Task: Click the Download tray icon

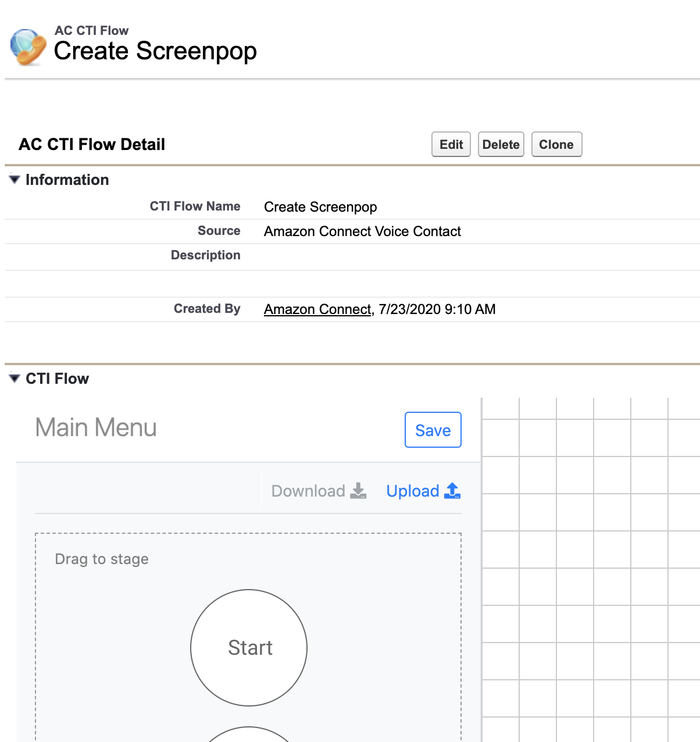Action: (359, 491)
